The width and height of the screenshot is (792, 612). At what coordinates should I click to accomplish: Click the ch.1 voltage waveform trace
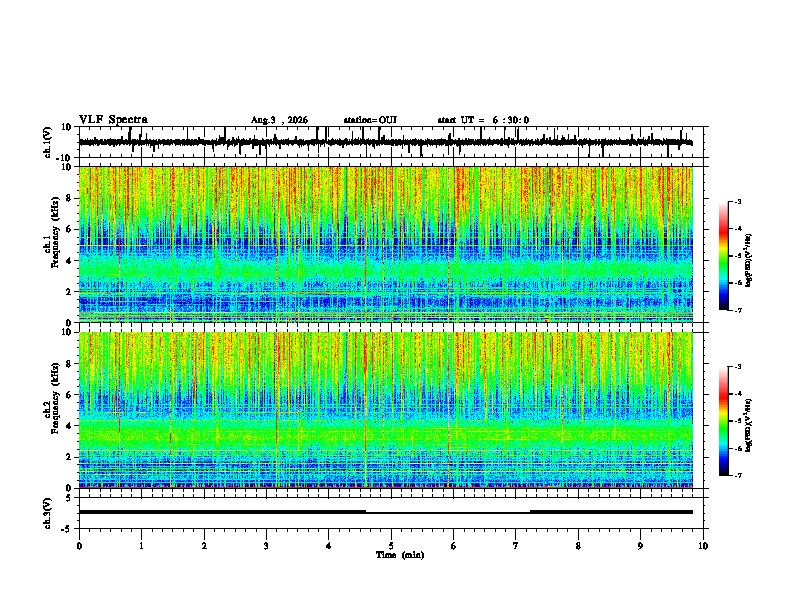tap(385, 143)
